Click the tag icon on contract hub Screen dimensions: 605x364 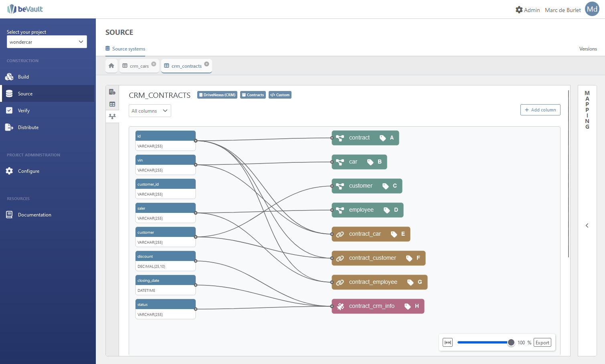point(383,138)
